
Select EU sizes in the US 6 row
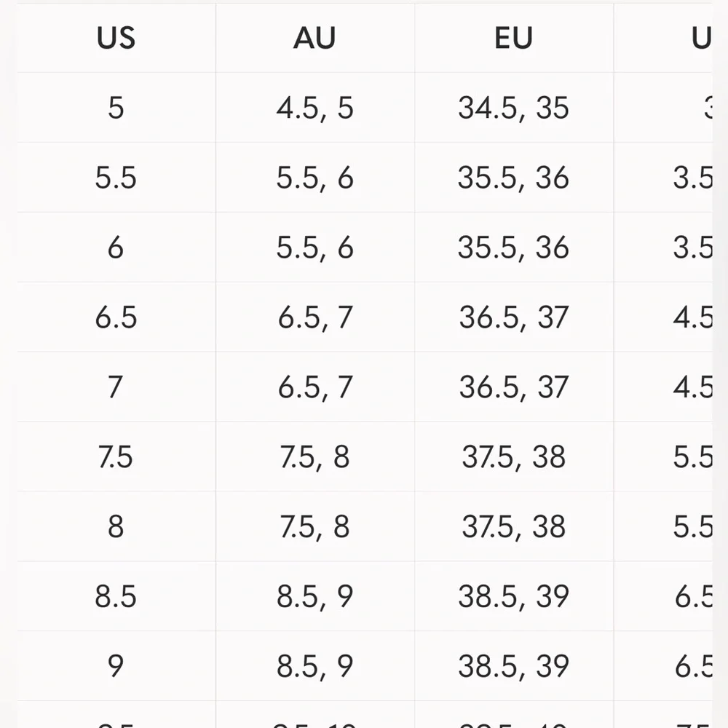tap(513, 248)
